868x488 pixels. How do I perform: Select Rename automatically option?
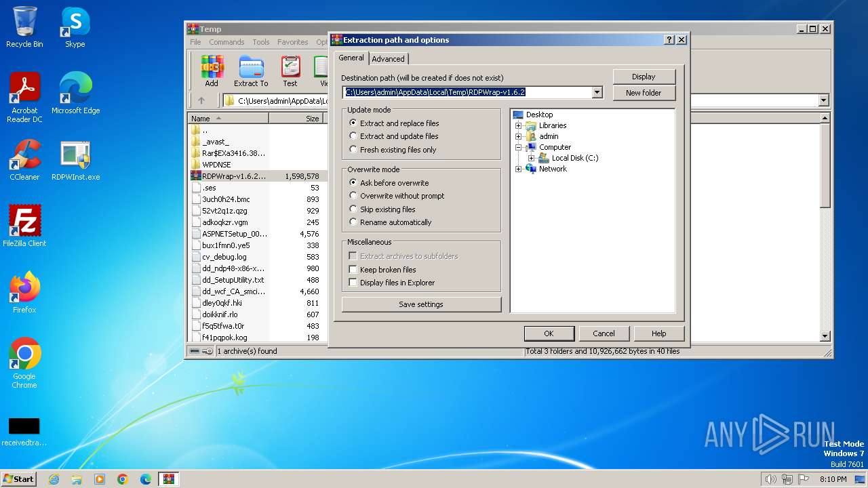point(390,222)
